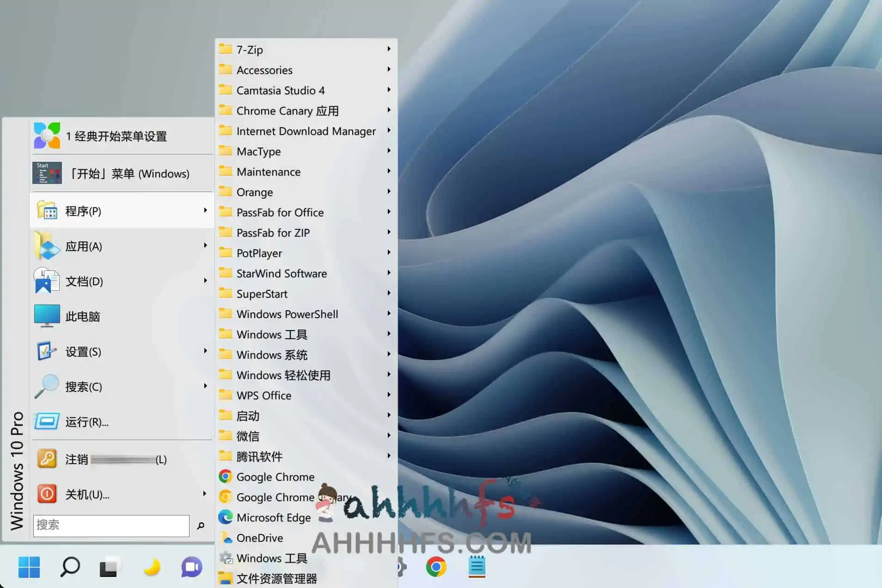
Task: Select 「开始」菜单 (Windows) menu item
Action: click(129, 173)
